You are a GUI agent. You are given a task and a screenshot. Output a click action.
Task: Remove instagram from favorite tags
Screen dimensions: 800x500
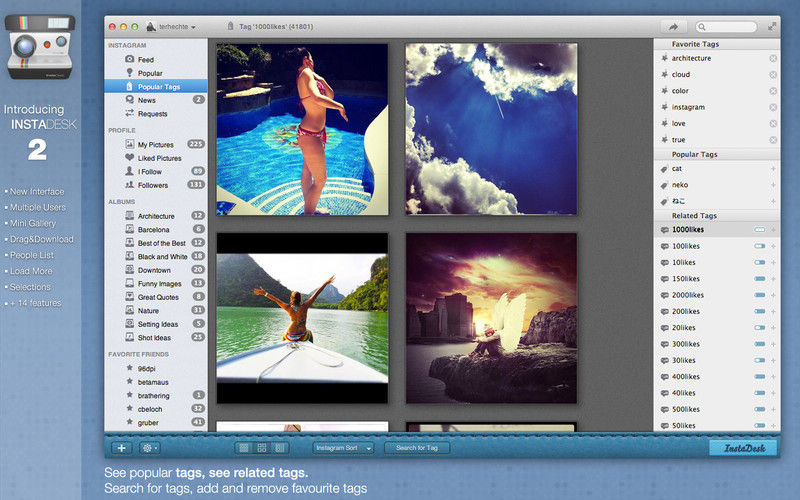tap(773, 108)
